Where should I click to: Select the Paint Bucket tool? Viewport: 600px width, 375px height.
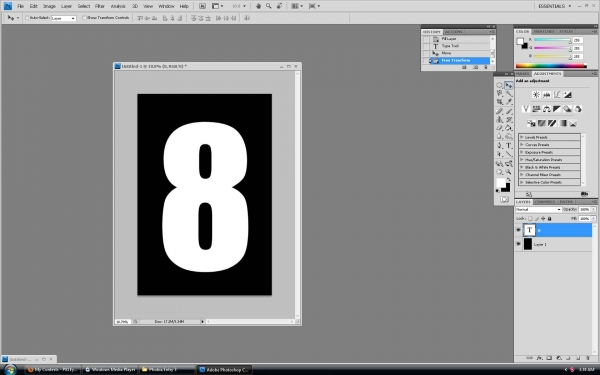coord(509,128)
